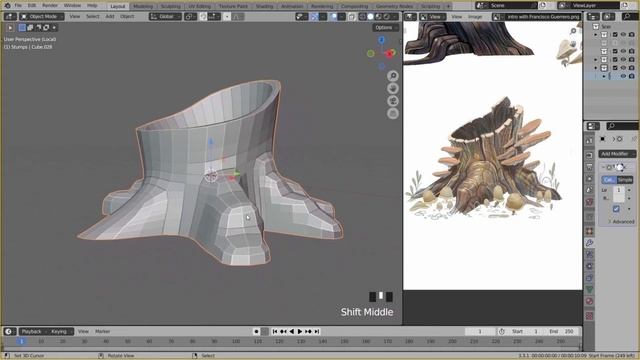
Task: Open the Object Data green triangle tab
Action: point(589,289)
